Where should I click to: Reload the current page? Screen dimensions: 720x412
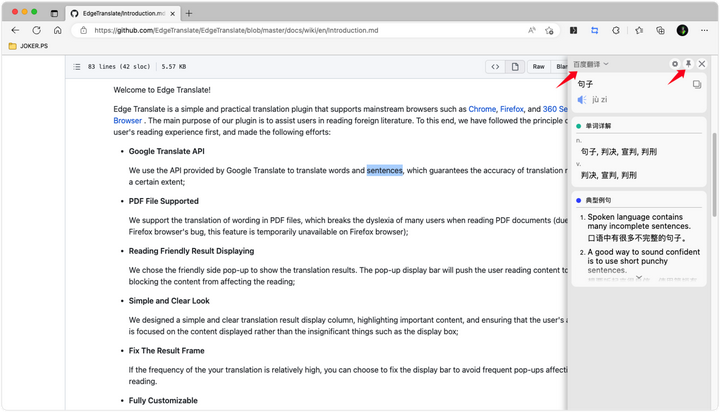pyautogui.click(x=36, y=30)
